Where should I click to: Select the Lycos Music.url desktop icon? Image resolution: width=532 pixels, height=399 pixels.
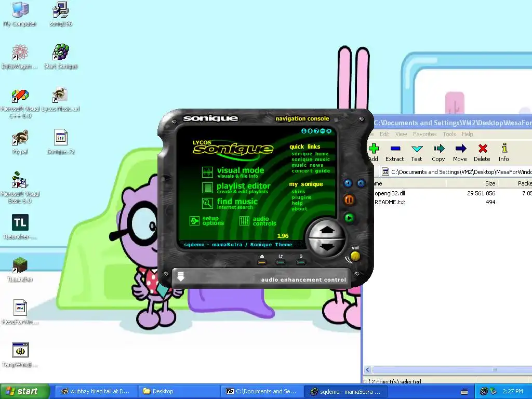[x=61, y=100]
